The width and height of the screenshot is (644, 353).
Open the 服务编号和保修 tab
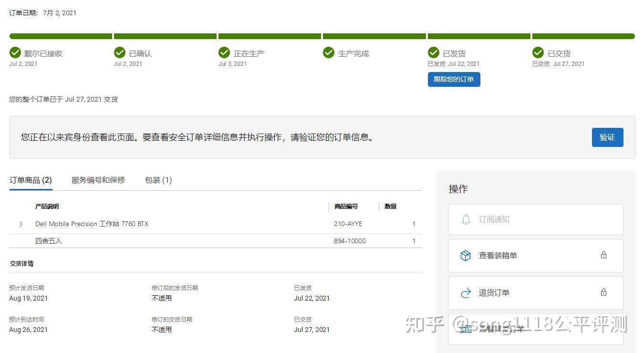98,180
